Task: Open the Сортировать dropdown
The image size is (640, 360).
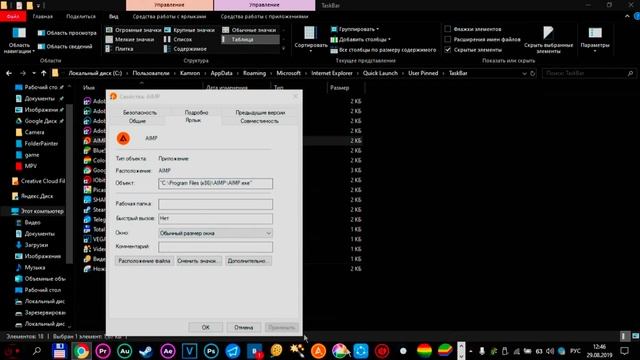Action: click(x=311, y=40)
